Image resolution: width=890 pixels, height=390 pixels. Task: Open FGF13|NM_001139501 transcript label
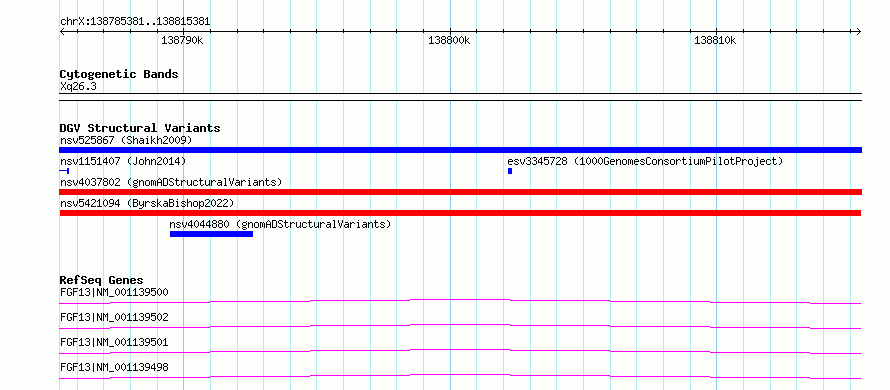point(114,342)
